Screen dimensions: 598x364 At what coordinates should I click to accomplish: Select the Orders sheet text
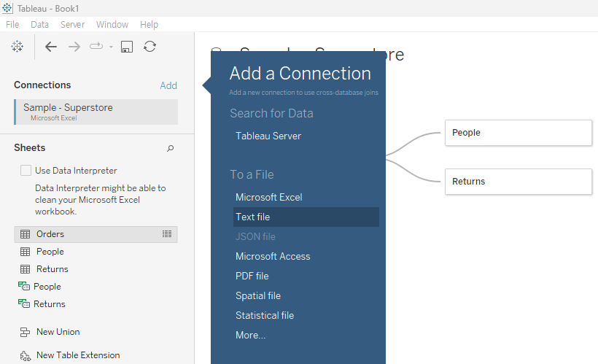50,234
